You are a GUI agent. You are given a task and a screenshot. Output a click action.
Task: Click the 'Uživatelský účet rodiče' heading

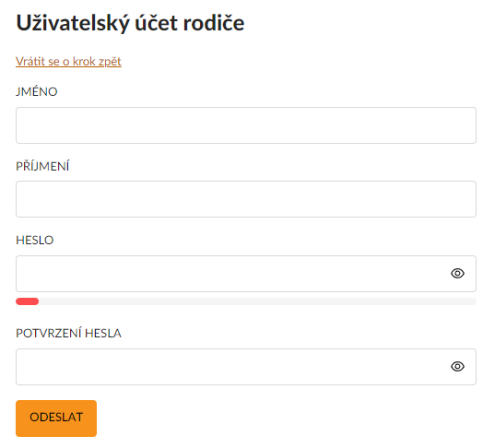coord(130,23)
